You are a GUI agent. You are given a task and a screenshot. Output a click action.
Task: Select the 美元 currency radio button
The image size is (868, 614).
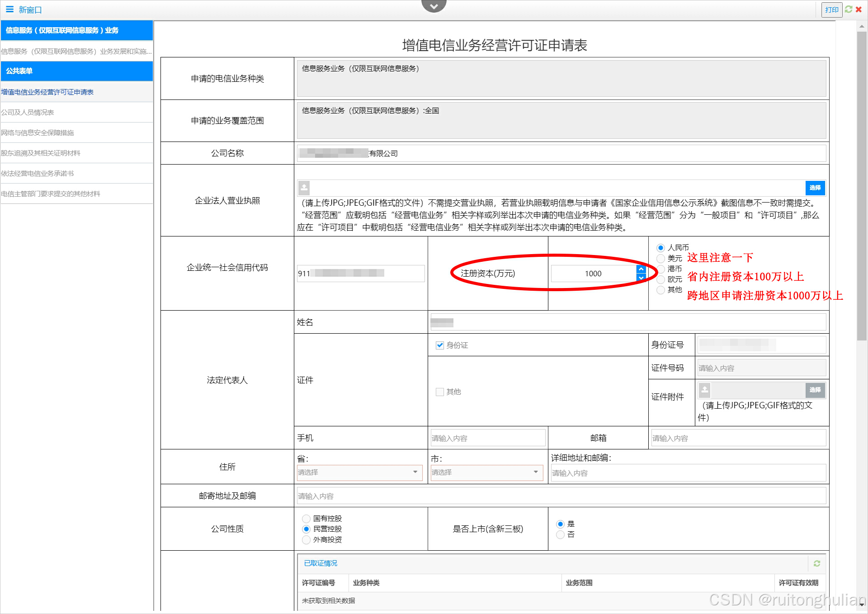click(x=661, y=258)
